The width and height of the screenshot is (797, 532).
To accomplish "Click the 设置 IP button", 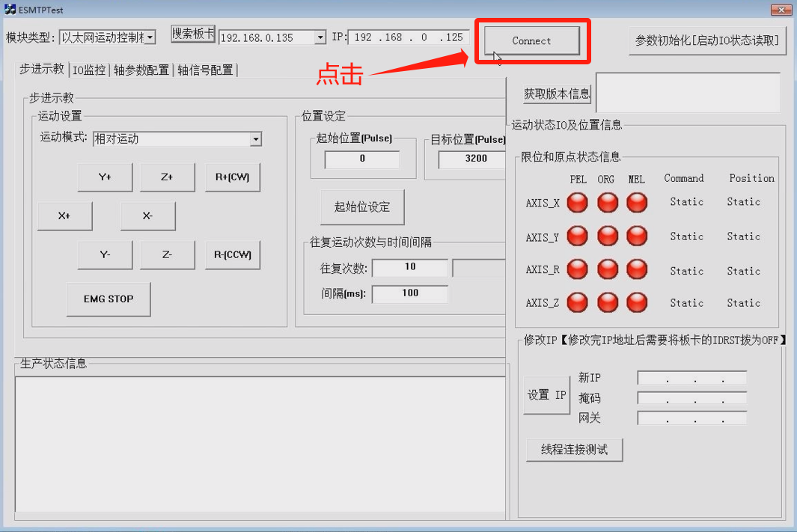I will (x=546, y=395).
